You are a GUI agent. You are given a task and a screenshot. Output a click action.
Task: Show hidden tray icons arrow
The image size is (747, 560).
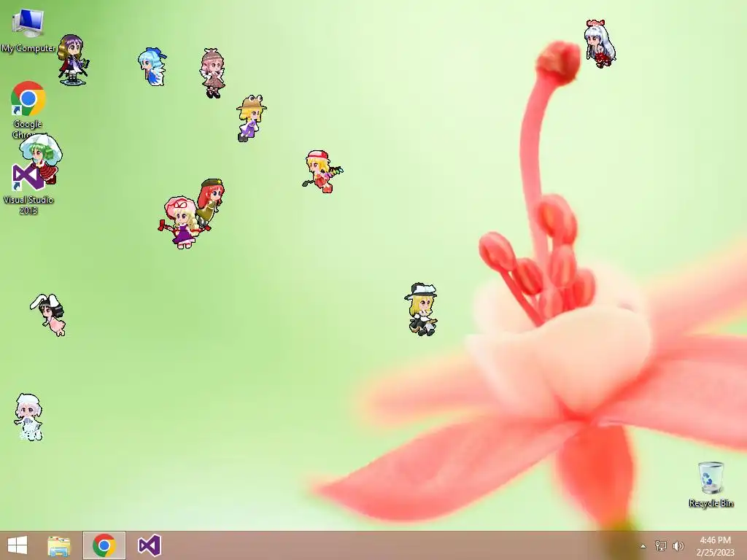pyautogui.click(x=643, y=546)
